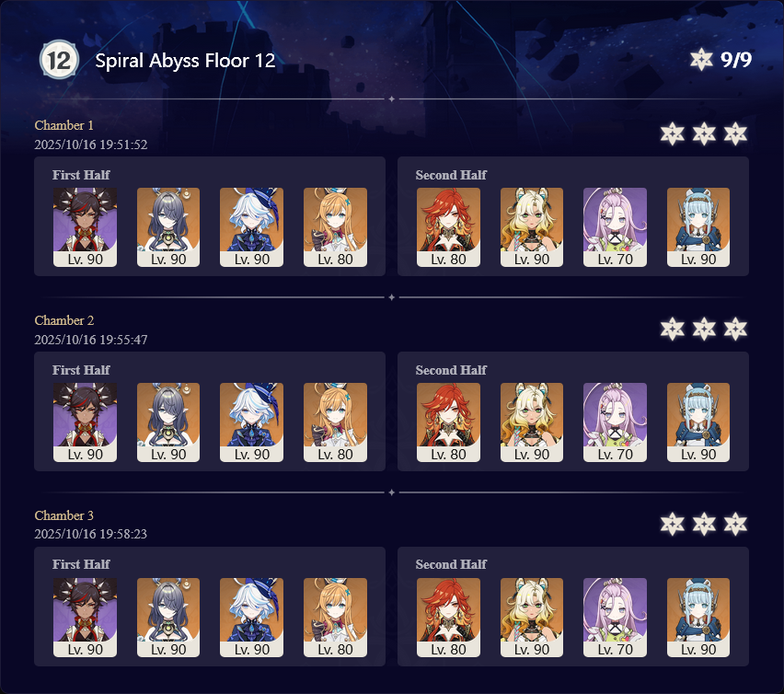Click the floor 12 badge icon

click(59, 60)
